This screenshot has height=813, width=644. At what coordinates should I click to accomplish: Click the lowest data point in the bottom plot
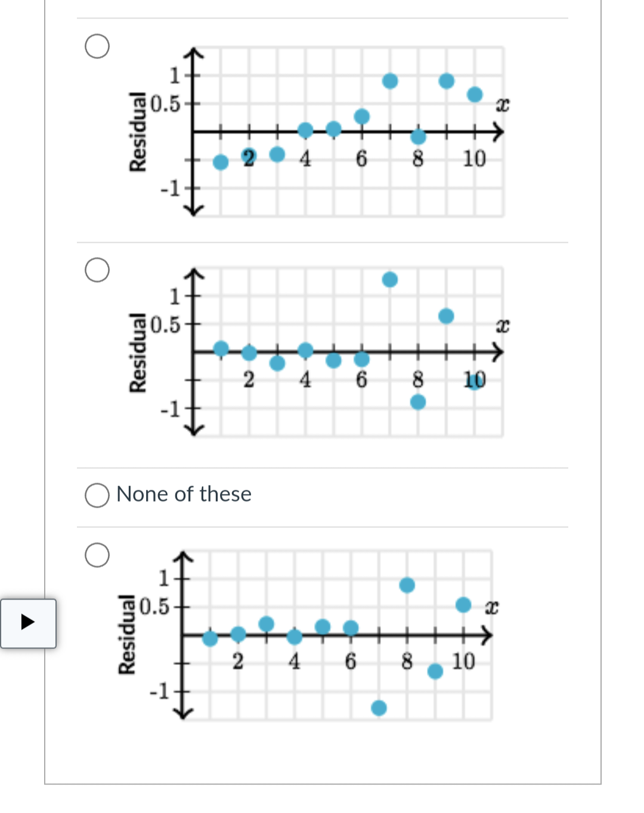pyautogui.click(x=379, y=709)
